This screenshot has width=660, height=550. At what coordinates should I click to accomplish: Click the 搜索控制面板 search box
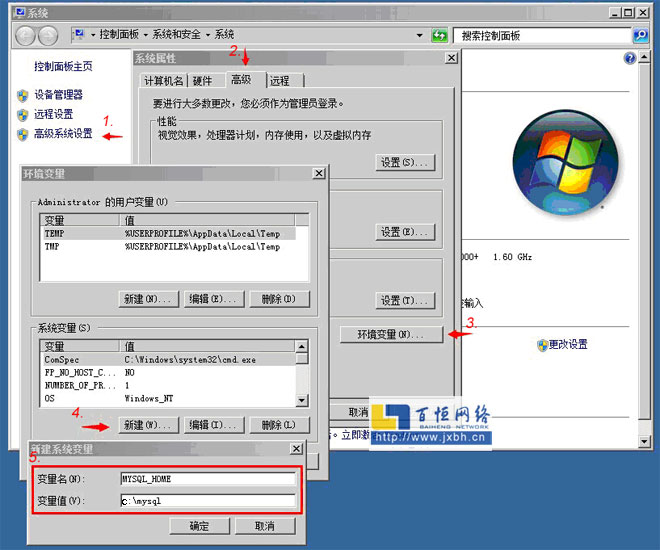tap(542, 35)
